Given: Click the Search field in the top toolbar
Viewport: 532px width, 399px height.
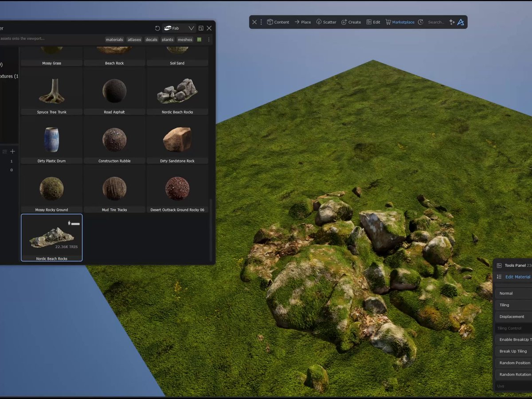Looking at the screenshot, I should (x=436, y=22).
